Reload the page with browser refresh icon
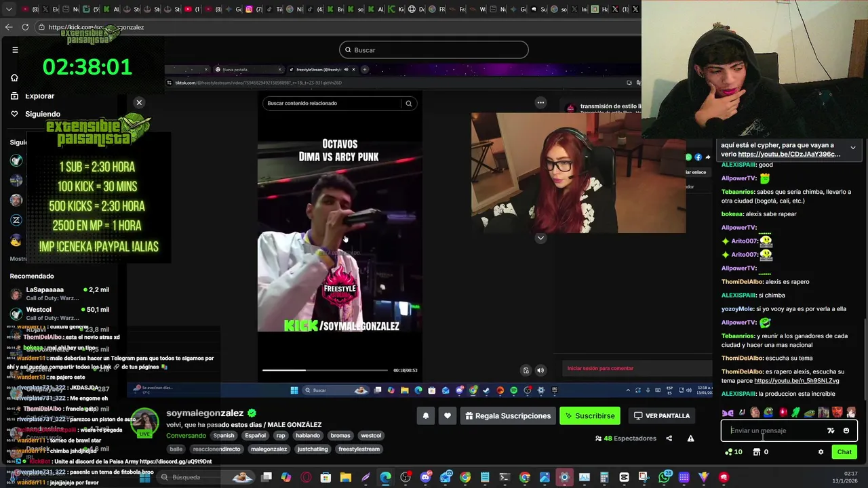Viewport: 868px width, 488px height. pos(25,27)
